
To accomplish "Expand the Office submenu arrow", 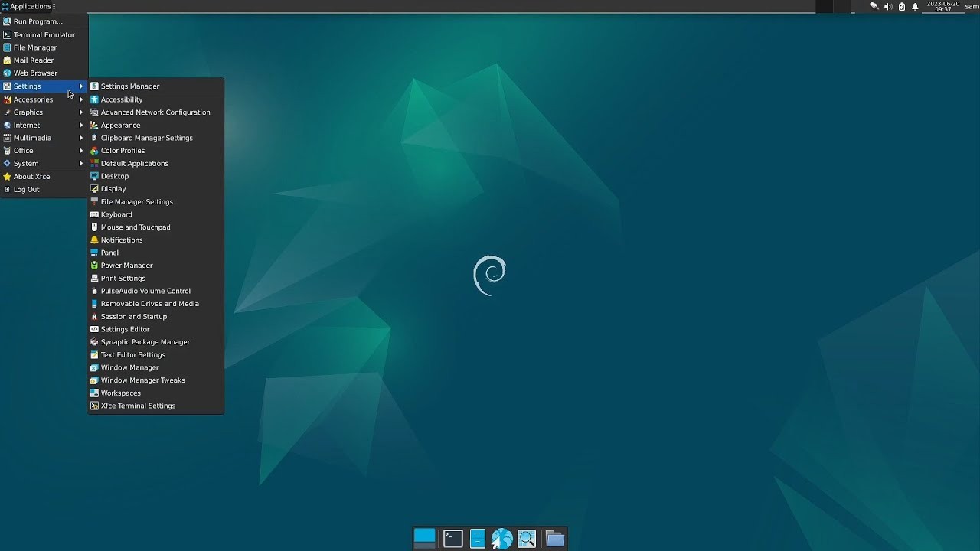I will (x=80, y=151).
